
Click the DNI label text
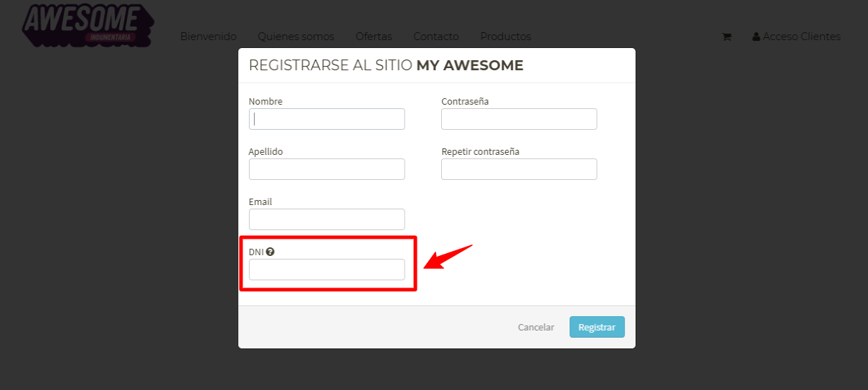(256, 252)
